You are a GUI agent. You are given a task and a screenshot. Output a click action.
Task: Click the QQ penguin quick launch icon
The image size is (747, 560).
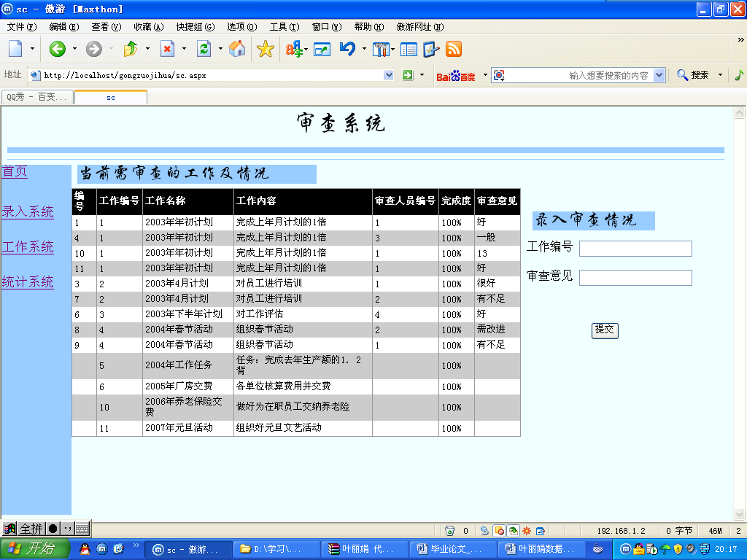point(85,549)
